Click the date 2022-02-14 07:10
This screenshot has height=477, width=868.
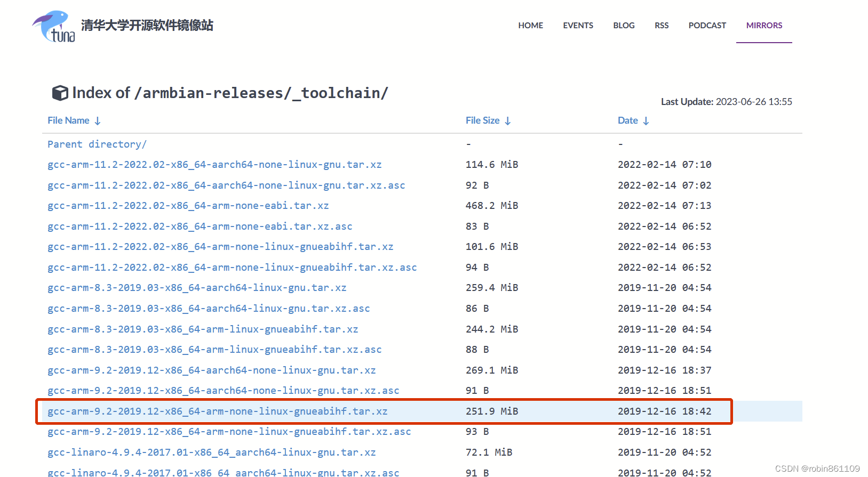(x=665, y=165)
